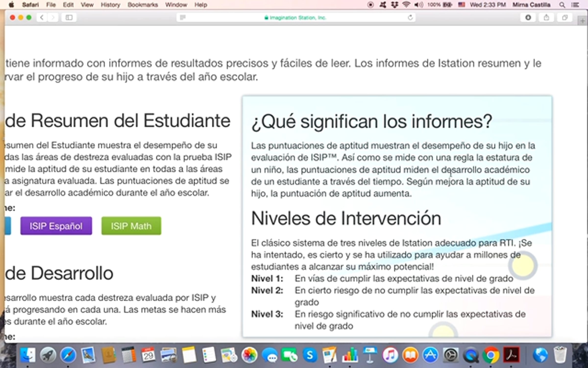
Task: Open the Safari menu
Action: point(30,5)
